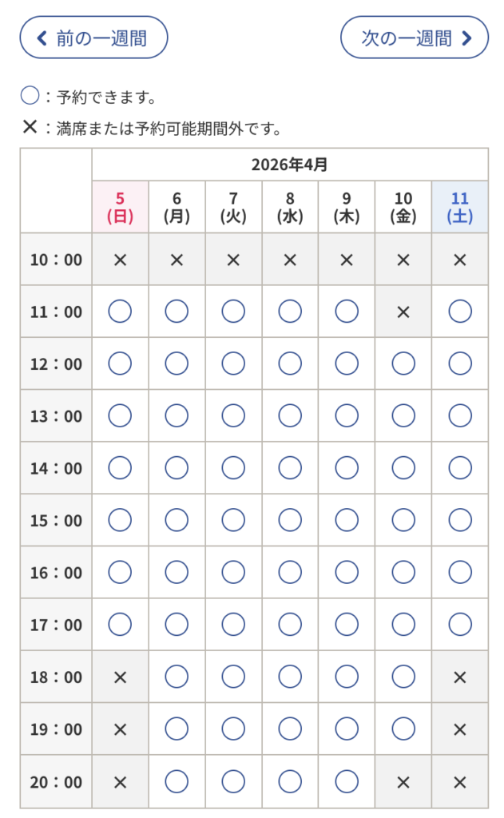Click the Sunday 5 (日) column header
The height and width of the screenshot is (818, 504).
pos(120,207)
